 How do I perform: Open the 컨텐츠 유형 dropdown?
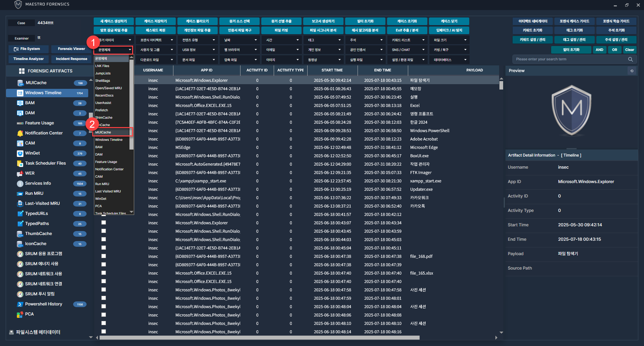point(198,40)
